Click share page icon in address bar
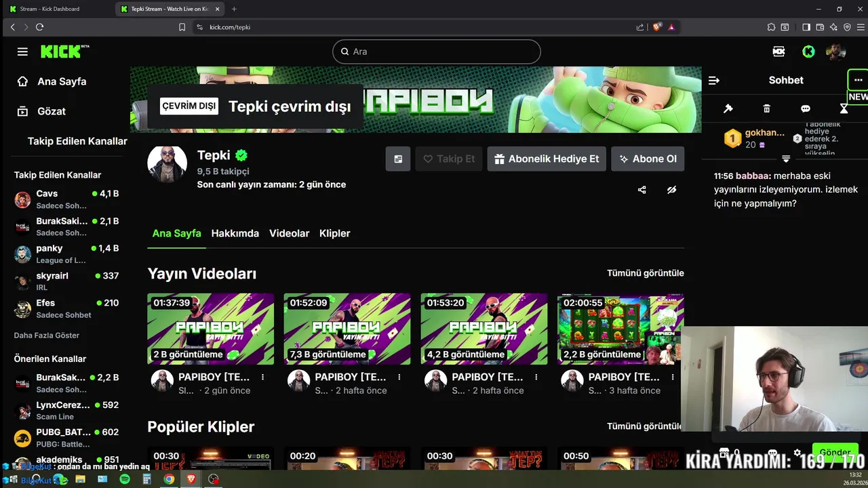 [x=640, y=27]
